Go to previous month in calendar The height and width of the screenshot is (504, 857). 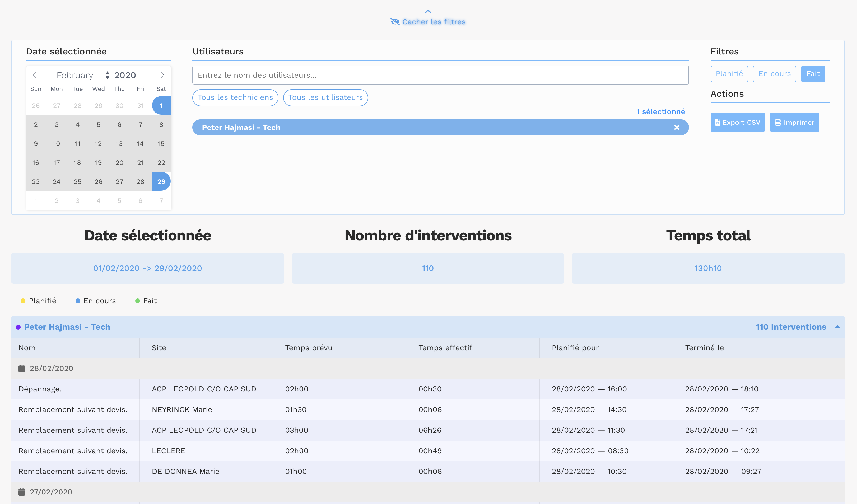tap(34, 75)
